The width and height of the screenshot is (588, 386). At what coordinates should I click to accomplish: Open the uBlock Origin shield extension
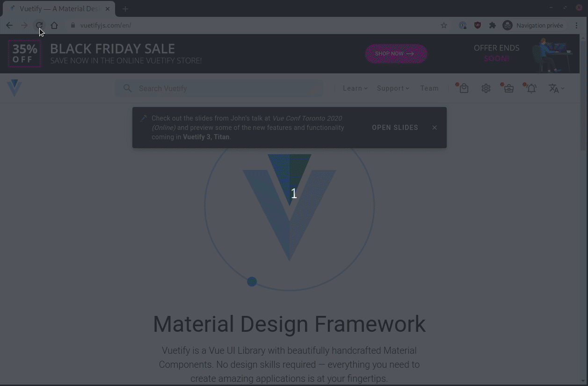(478, 25)
